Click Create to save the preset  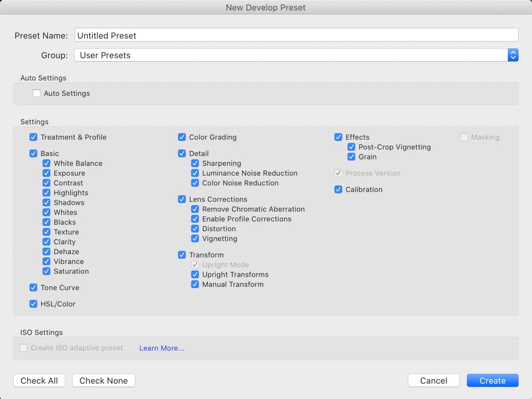pos(493,381)
